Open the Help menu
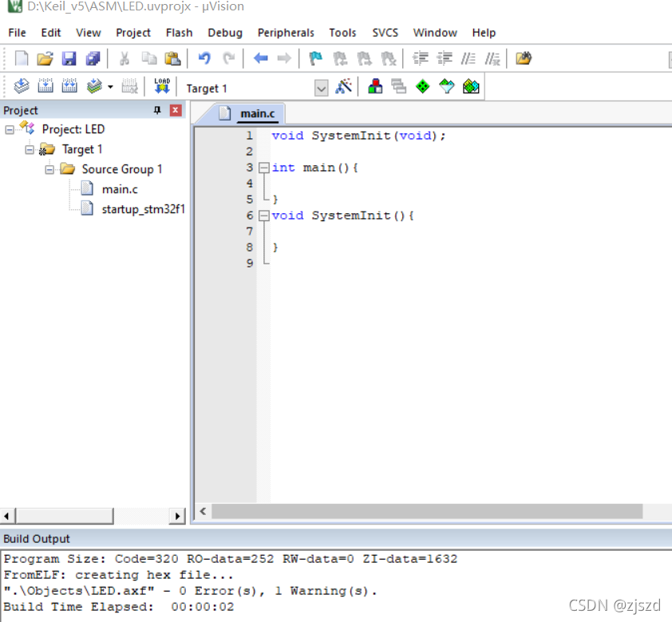672x622 pixels. tap(484, 33)
